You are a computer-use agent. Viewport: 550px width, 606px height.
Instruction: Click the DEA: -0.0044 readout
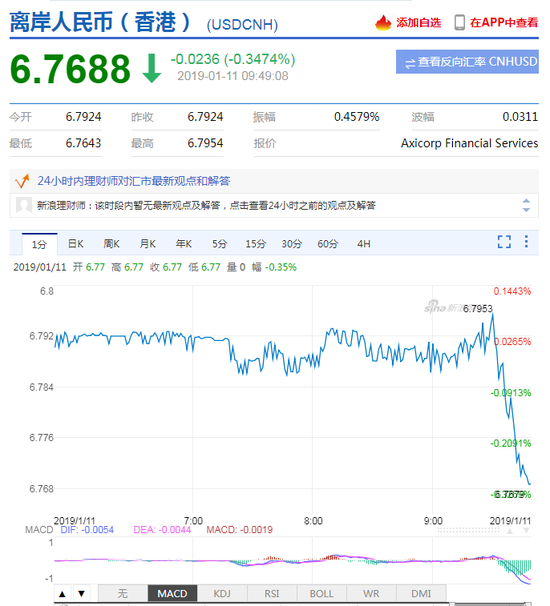tap(162, 529)
